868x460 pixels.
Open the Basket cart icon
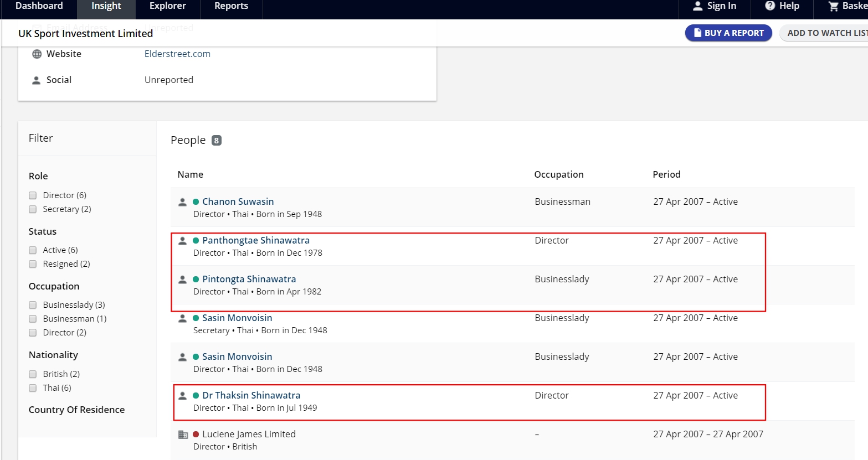(833, 6)
